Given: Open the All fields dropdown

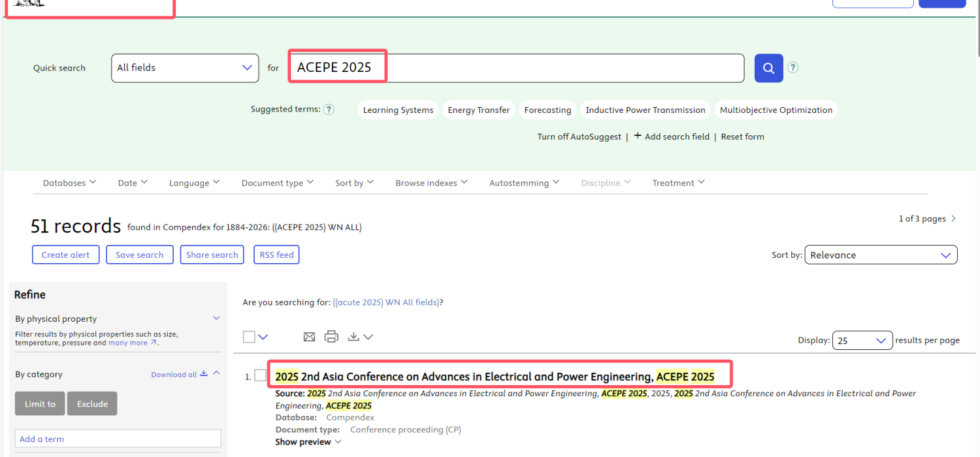Looking at the screenshot, I should coord(185,68).
